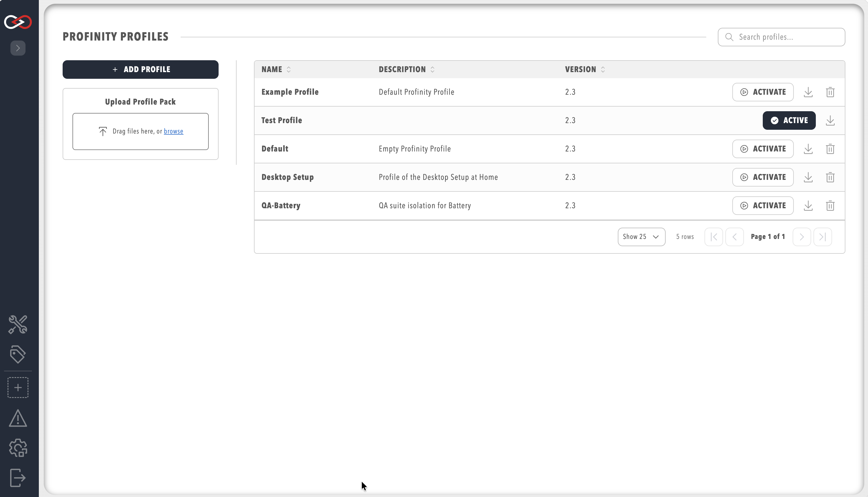This screenshot has height=497, width=868.
Task: Click the ACTIVE badge on Test Profile
Action: pyautogui.click(x=789, y=120)
